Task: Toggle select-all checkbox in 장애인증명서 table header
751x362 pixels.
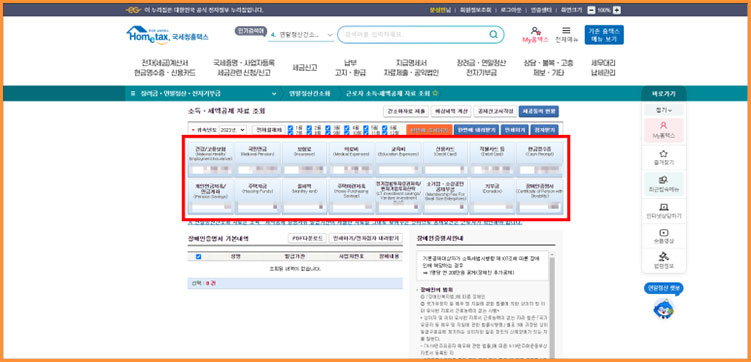Action: point(199,257)
